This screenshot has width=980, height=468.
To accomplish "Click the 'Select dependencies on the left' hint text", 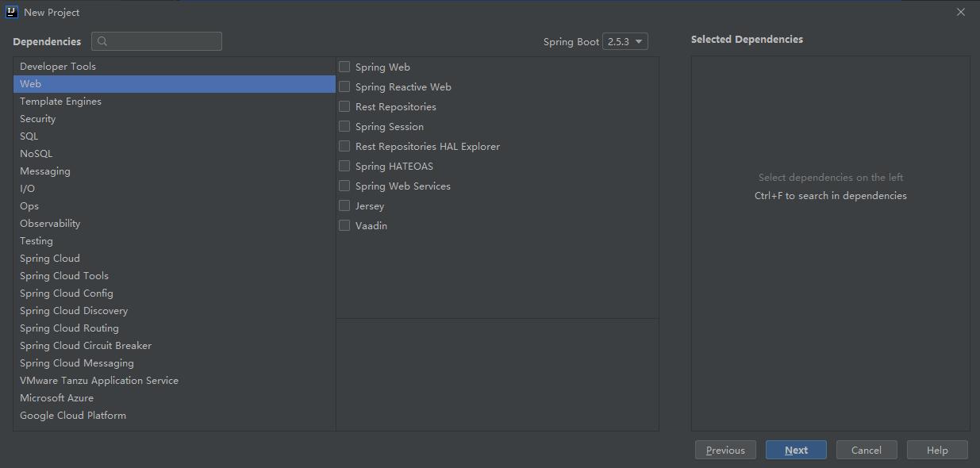I will (831, 178).
